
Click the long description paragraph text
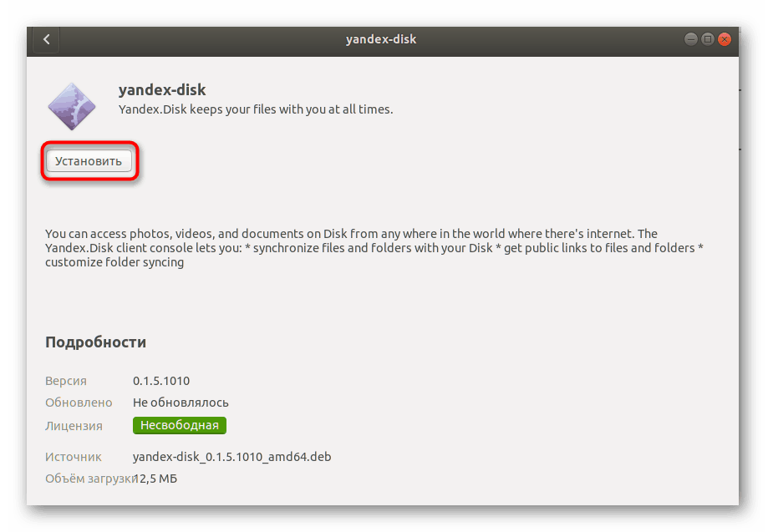point(374,248)
